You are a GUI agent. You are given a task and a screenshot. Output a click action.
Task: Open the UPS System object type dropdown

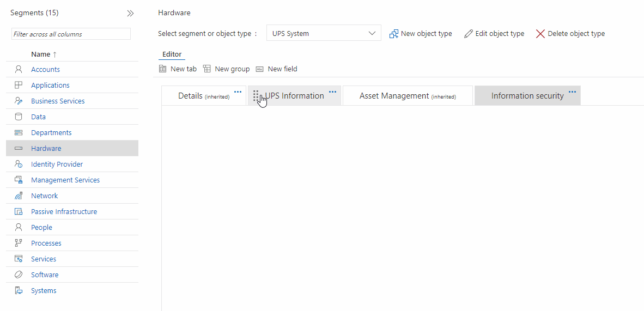[x=324, y=33]
